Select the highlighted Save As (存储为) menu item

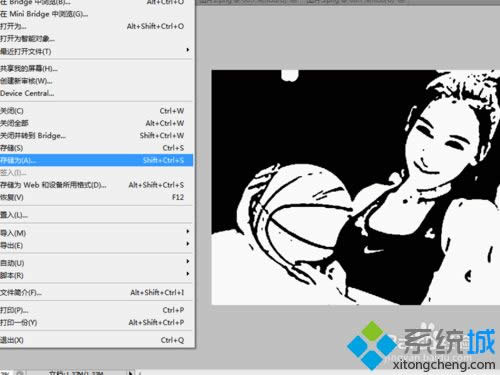click(x=96, y=160)
